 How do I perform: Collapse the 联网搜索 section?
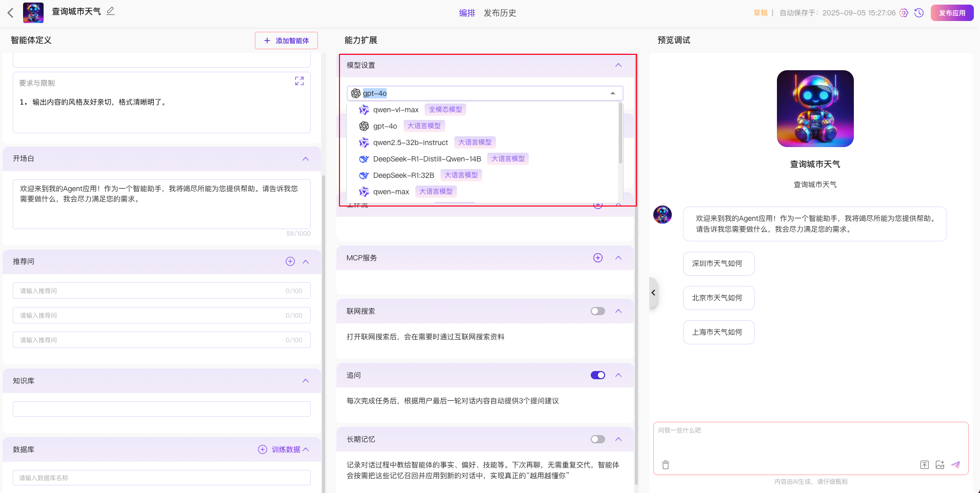click(618, 311)
